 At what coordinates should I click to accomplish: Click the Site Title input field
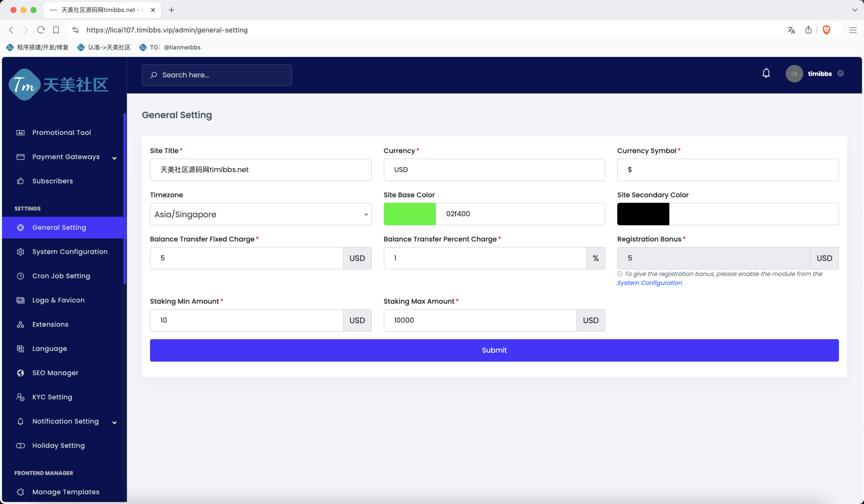(260, 170)
